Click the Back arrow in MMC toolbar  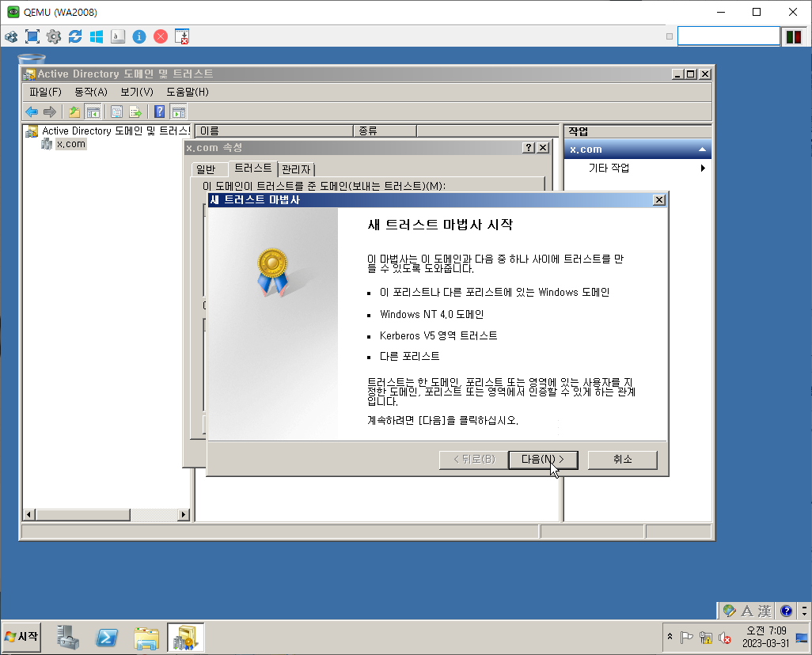pos(32,112)
